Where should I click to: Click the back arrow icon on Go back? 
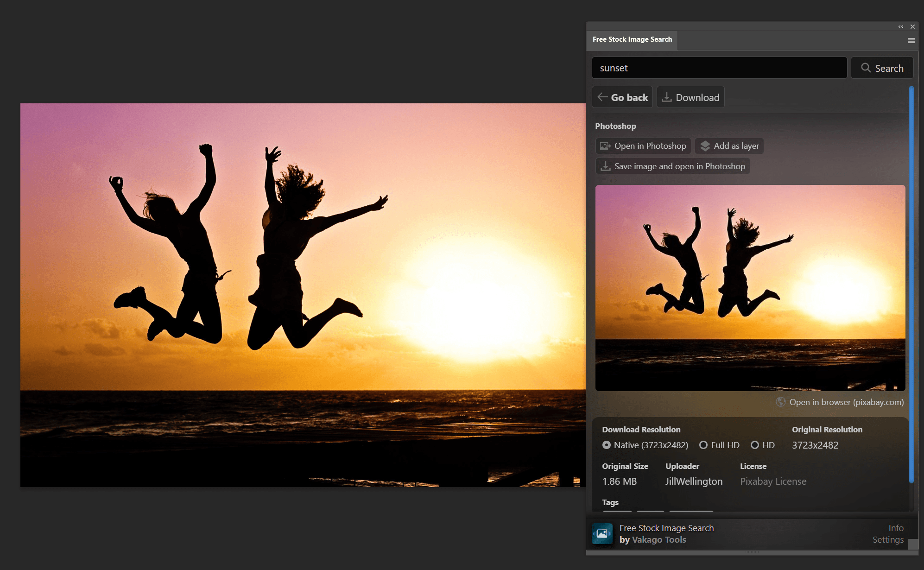click(602, 97)
